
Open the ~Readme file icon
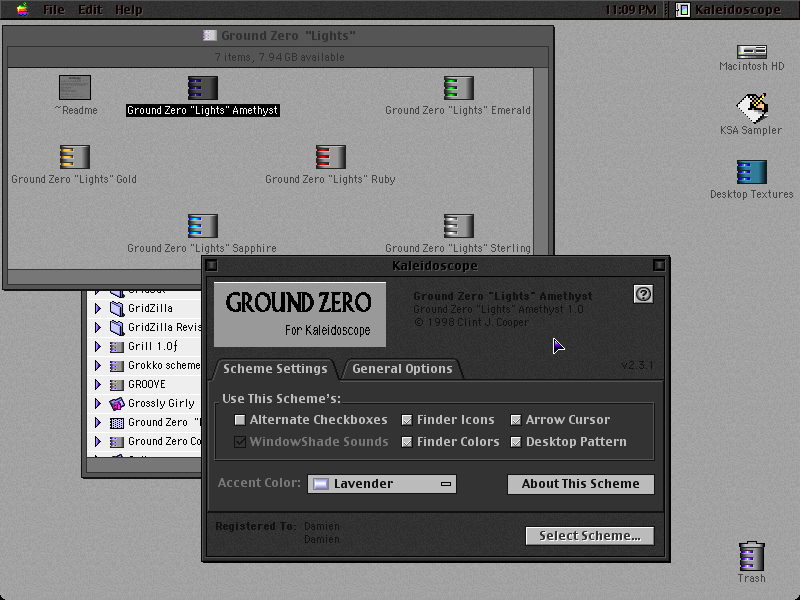pyautogui.click(x=75, y=87)
